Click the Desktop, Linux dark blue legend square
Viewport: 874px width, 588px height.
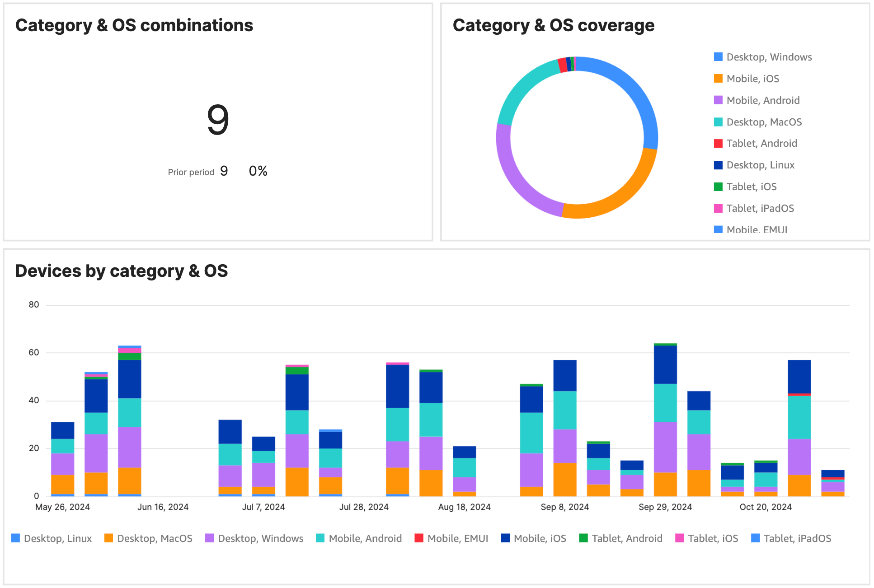tap(719, 165)
